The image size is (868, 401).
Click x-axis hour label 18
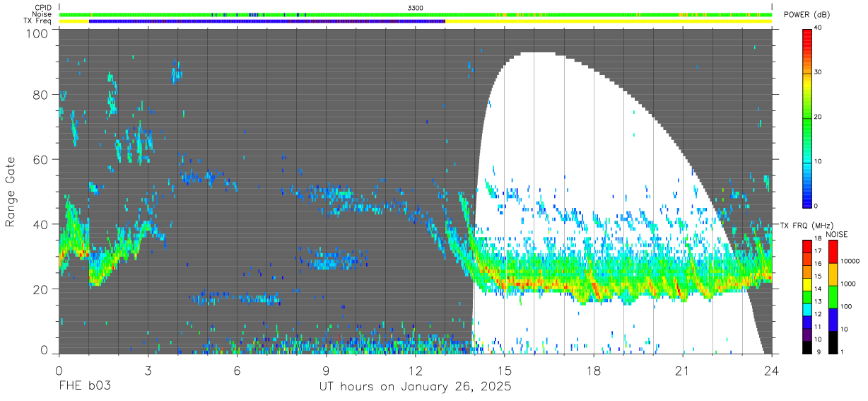pyautogui.click(x=593, y=371)
